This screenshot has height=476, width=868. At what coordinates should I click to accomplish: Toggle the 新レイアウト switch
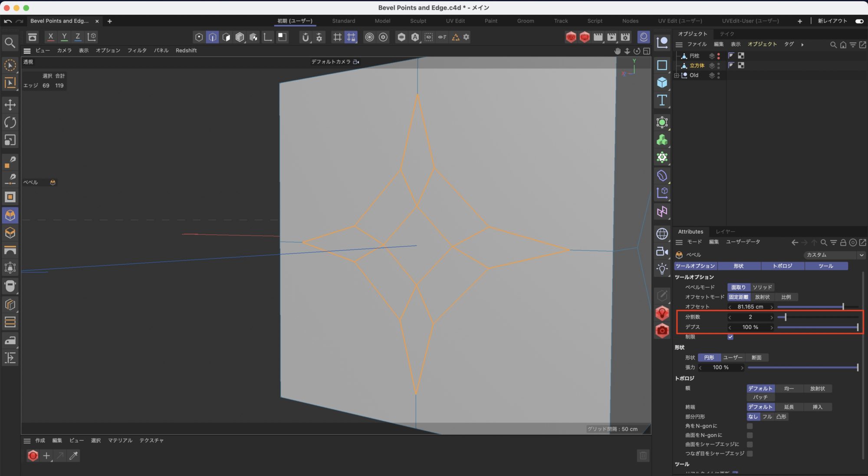(859, 21)
